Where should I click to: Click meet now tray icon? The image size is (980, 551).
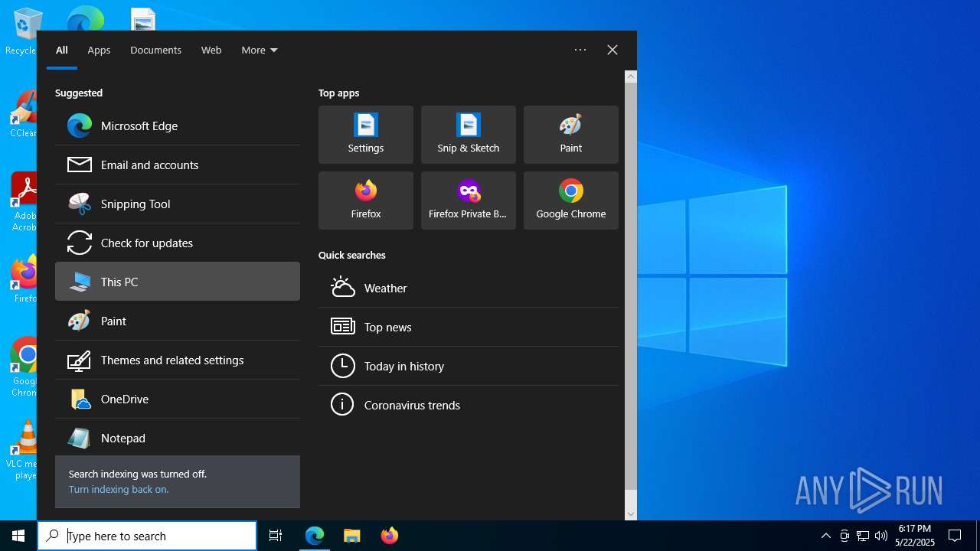[844, 536]
